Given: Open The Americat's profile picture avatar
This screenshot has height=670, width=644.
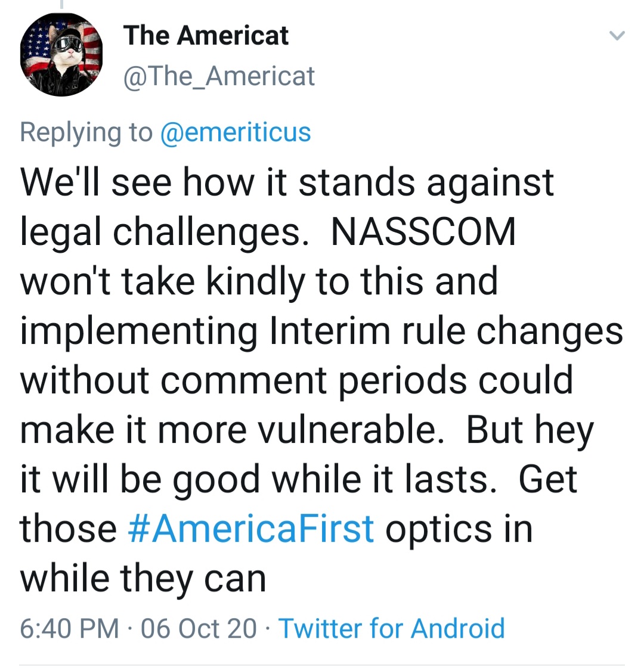Looking at the screenshot, I should pyautogui.click(x=61, y=55).
